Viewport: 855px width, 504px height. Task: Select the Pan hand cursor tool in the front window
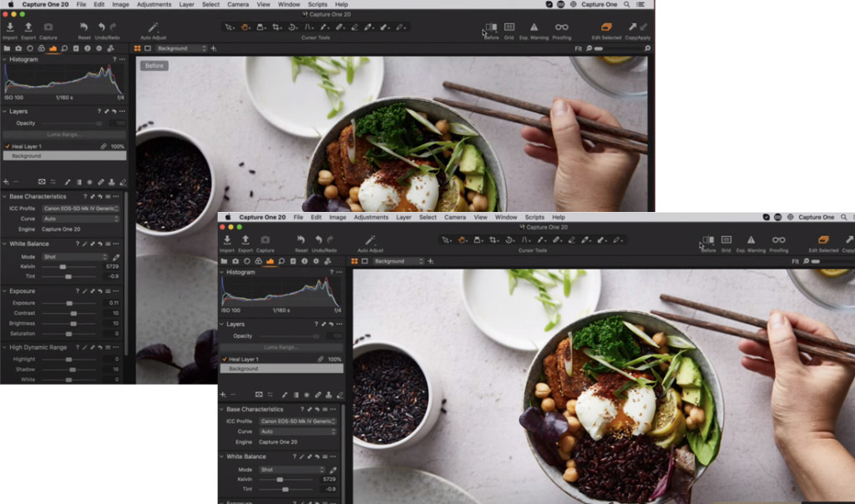tap(462, 239)
